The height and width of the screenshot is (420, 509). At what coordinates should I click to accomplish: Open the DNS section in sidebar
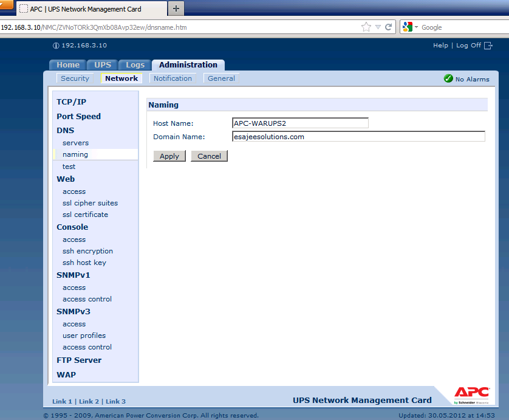[65, 130]
